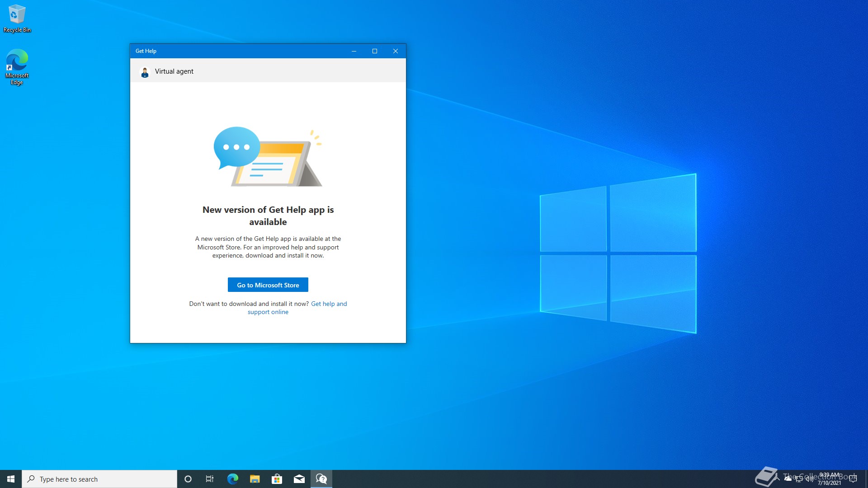Minimize the Get Help window

click(x=354, y=51)
